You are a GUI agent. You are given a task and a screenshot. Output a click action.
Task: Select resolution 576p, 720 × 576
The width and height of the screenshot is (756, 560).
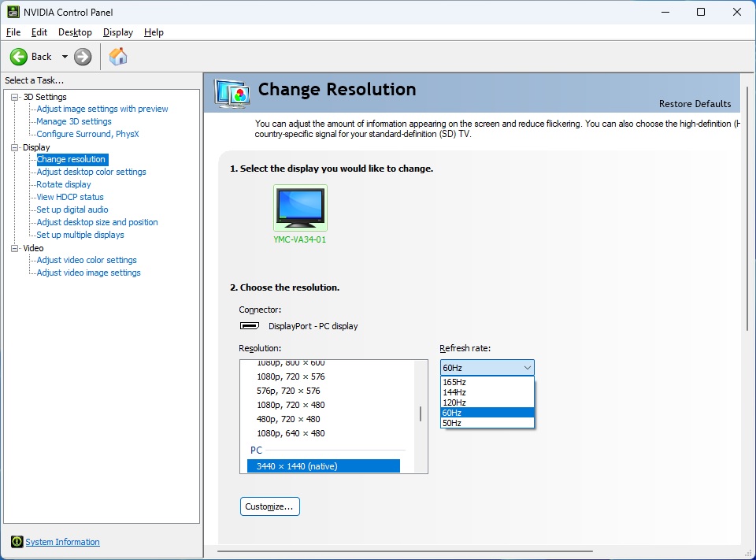(288, 391)
